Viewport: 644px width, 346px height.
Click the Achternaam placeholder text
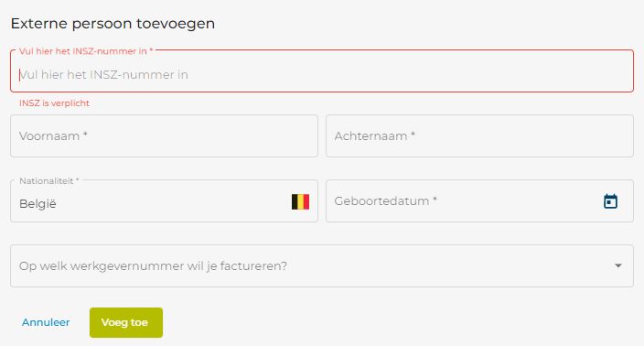374,136
